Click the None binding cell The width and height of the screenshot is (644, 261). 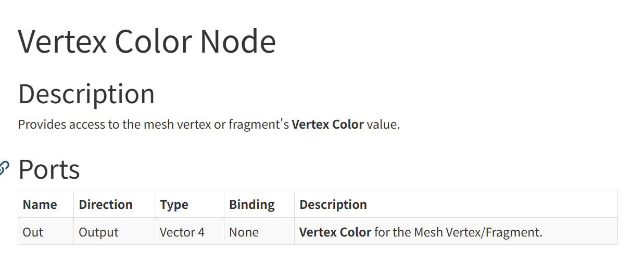coord(244,232)
